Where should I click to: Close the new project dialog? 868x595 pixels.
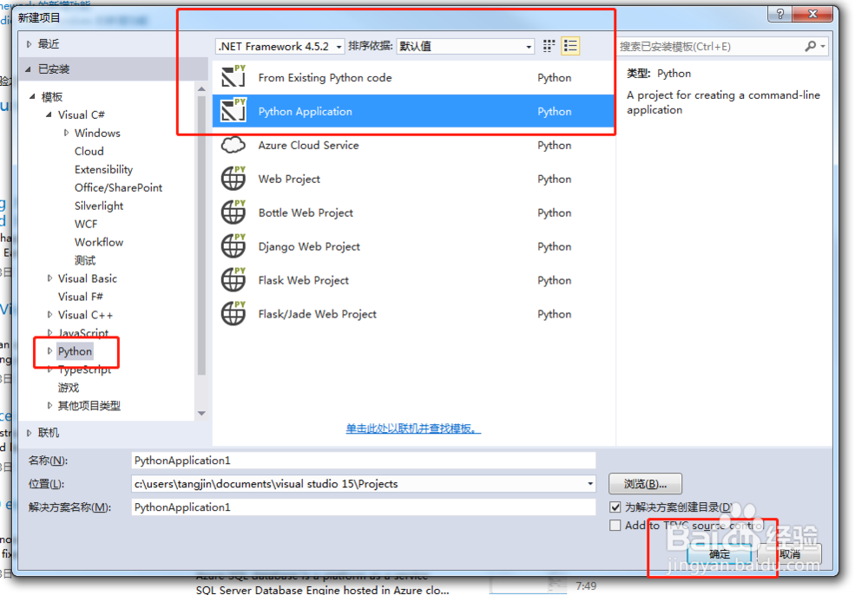click(812, 14)
